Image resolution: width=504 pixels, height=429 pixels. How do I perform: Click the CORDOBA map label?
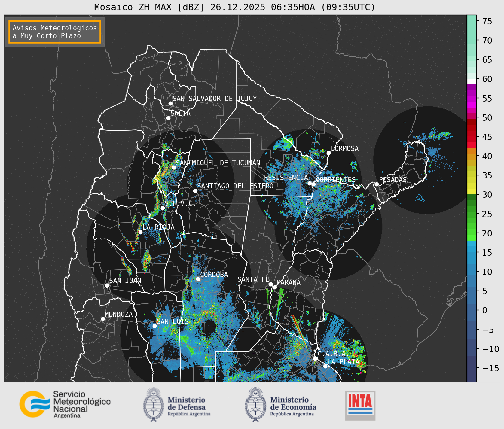214,275
